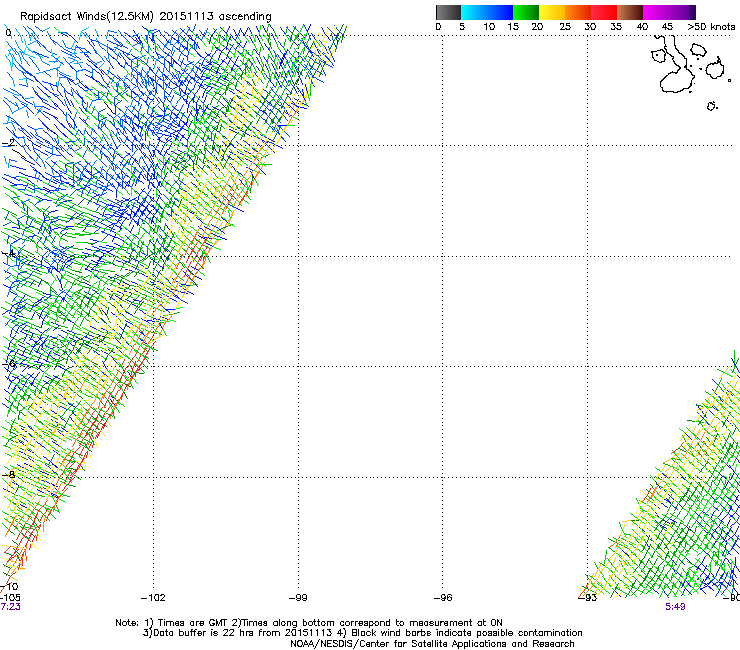Click the '-8' latitude label
This screenshot has width=740, height=650.
pyautogui.click(x=8, y=474)
